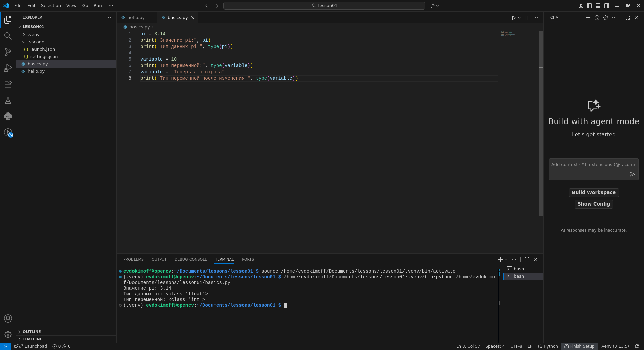Open the Python sidebar view
Viewport: 644px width, 350px height.
[x=8, y=116]
